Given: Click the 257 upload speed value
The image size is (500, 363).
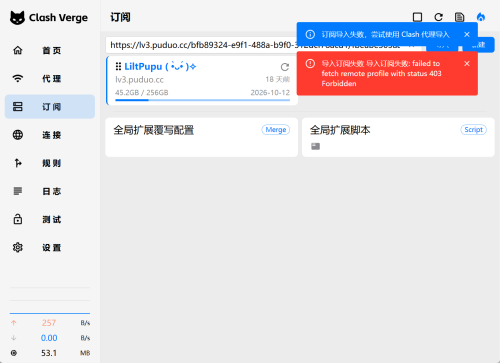Looking at the screenshot, I should 49,323.
